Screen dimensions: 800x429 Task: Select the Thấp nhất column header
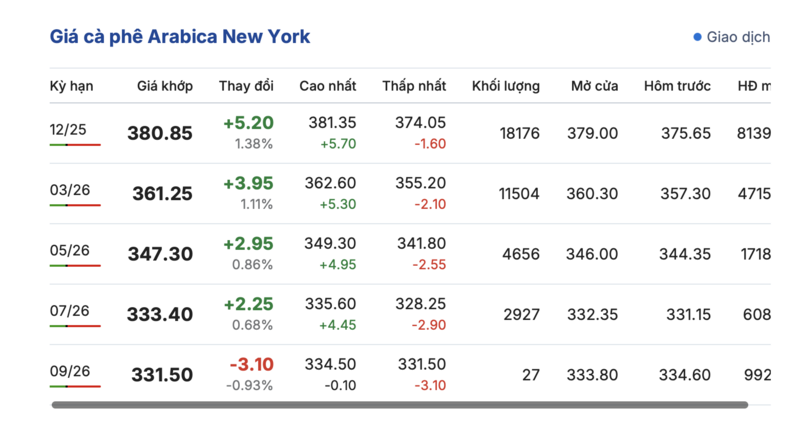click(x=414, y=86)
